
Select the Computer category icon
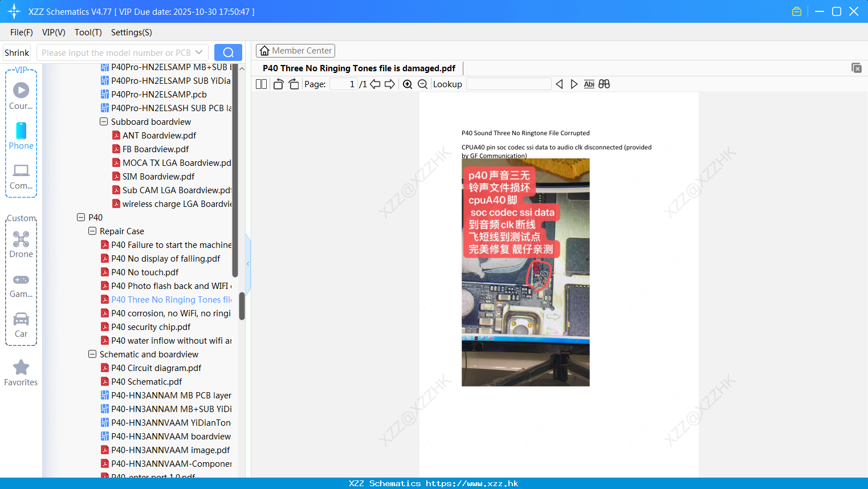tap(21, 176)
